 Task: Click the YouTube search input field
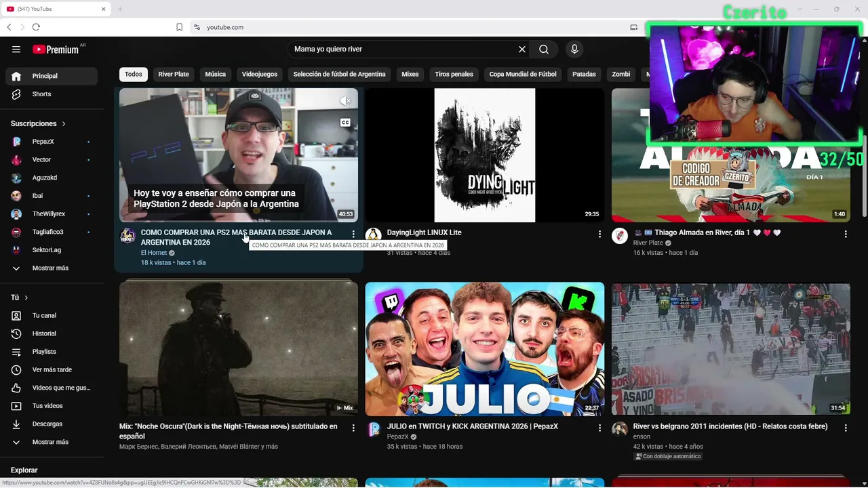(x=403, y=49)
